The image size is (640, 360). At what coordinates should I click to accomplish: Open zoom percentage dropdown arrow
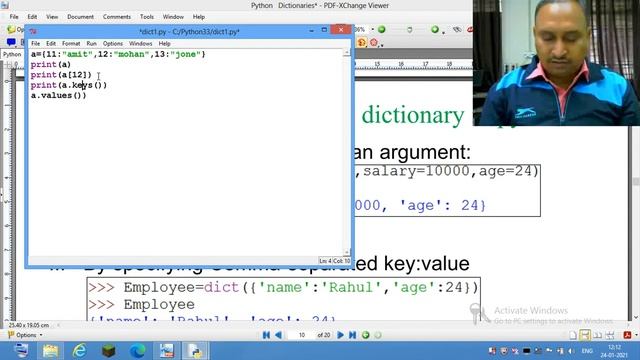[x=372, y=29]
